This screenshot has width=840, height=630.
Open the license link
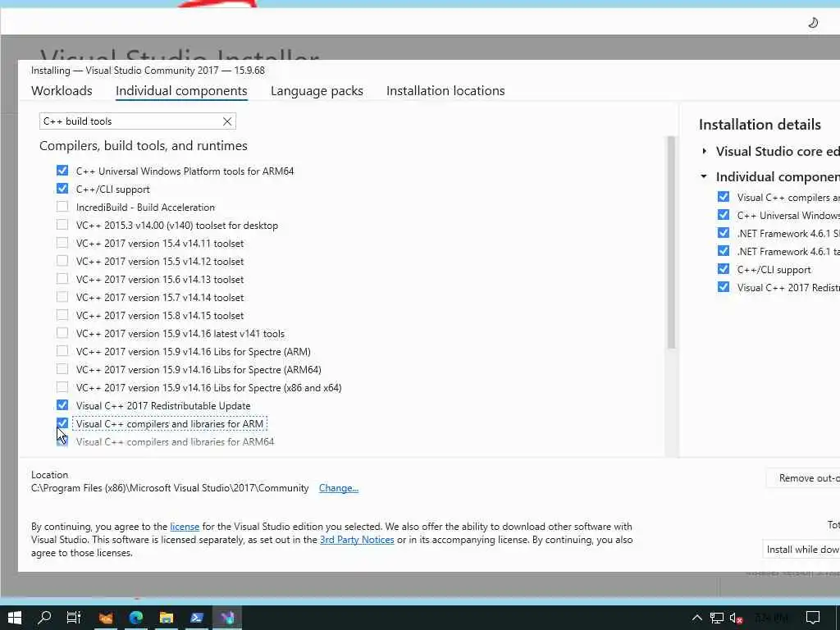[x=185, y=527]
